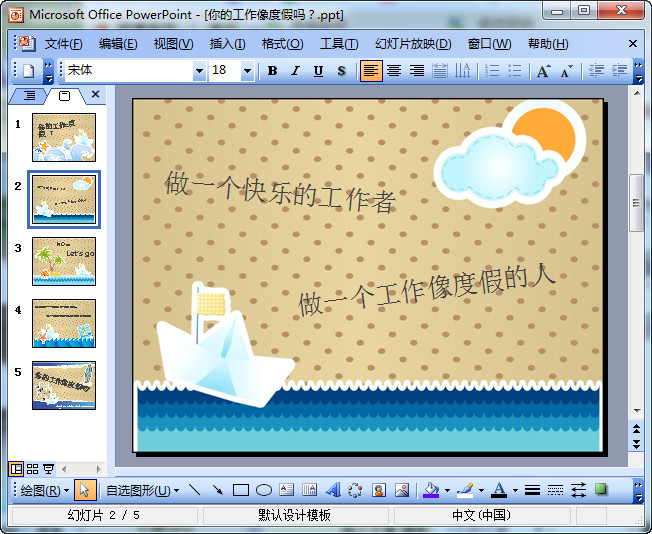
Task: Select the Rectangle drawing tool
Action: [x=241, y=490]
